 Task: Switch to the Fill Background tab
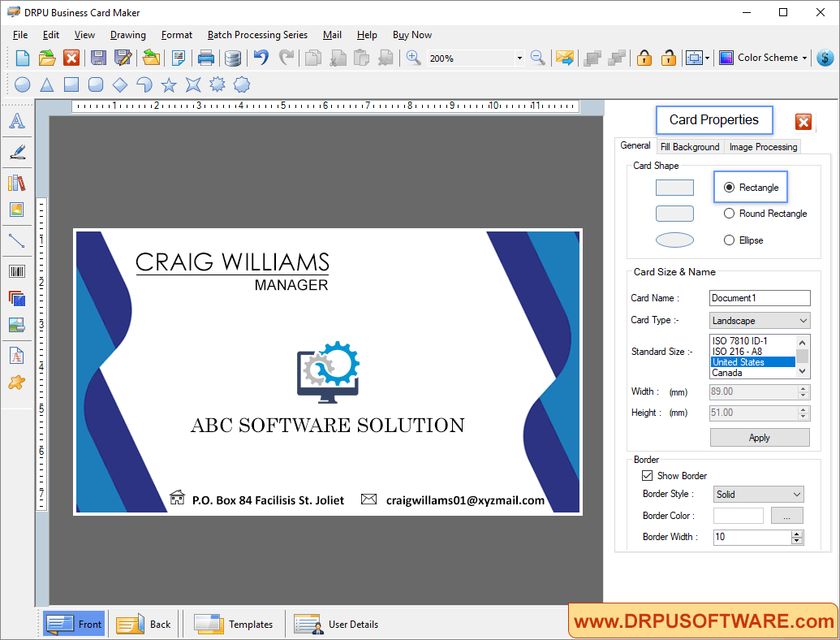690,147
